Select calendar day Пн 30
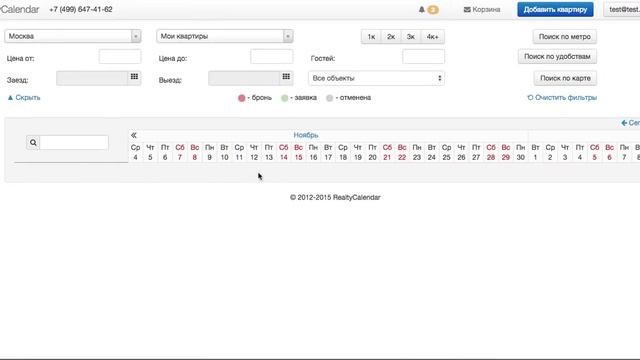Screen dimensions: 640x360 tap(520, 152)
